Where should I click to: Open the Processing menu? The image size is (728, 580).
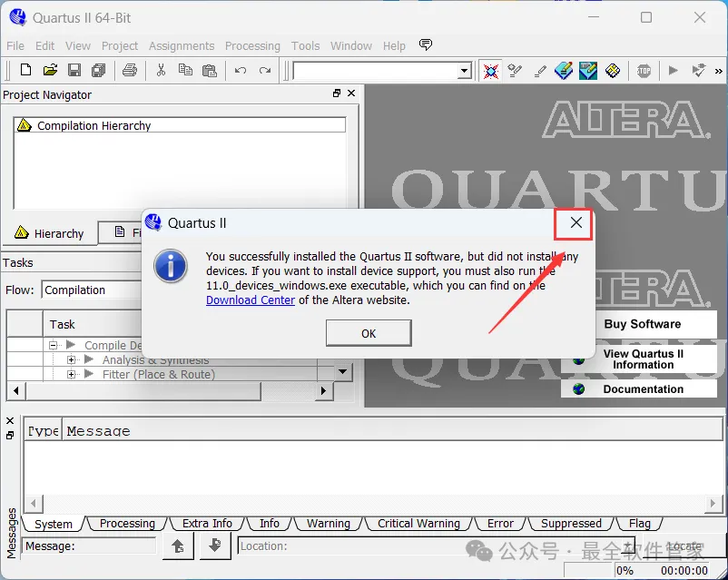tap(252, 46)
